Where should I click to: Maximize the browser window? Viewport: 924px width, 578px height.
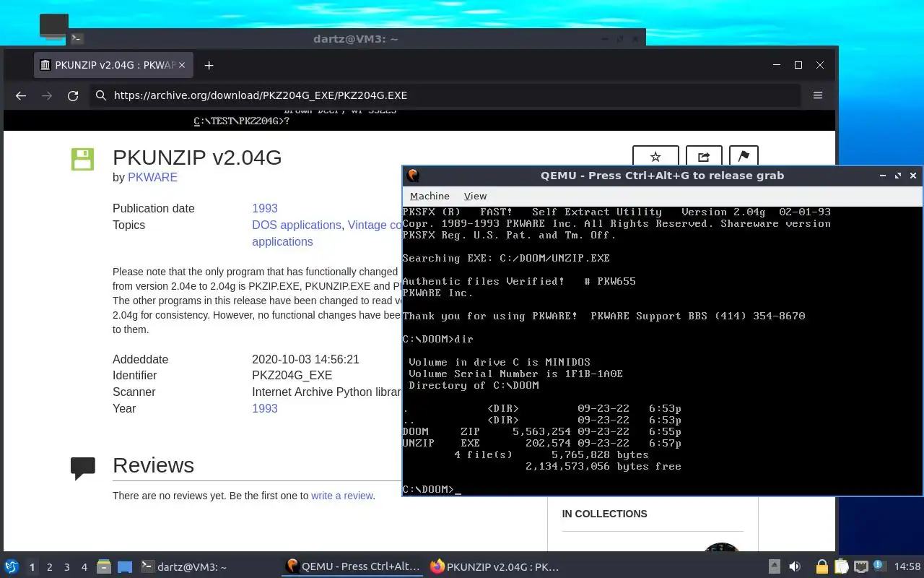(798, 65)
